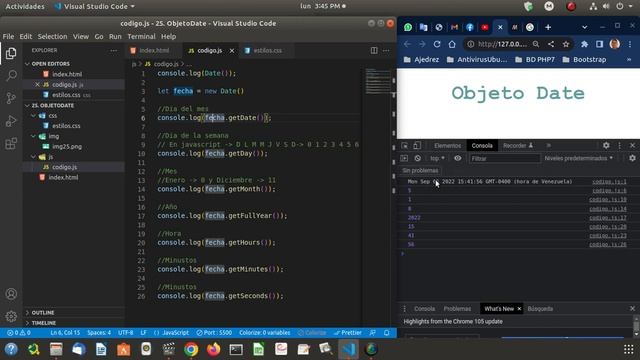Open Chrome extensions puzzle icon
Image resolution: width=640 pixels, height=360 pixels.
pyautogui.click(x=584, y=44)
